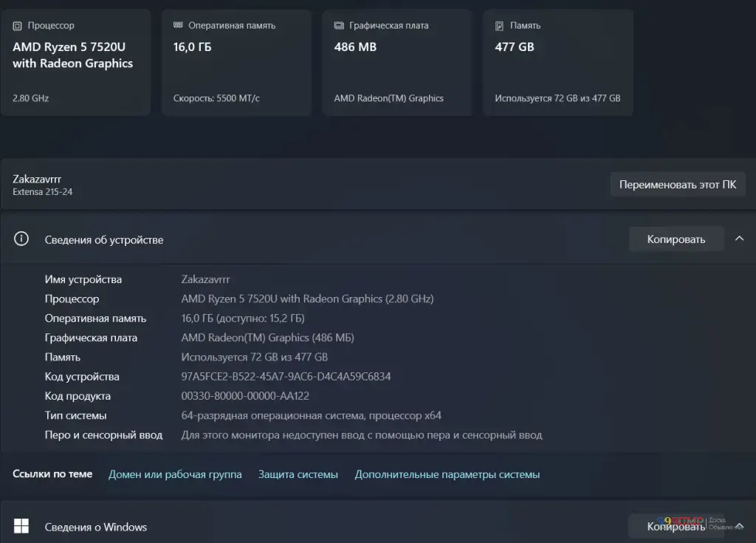Image resolution: width=756 pixels, height=543 pixels.
Task: Click the RAM memory icon
Action: [178, 25]
